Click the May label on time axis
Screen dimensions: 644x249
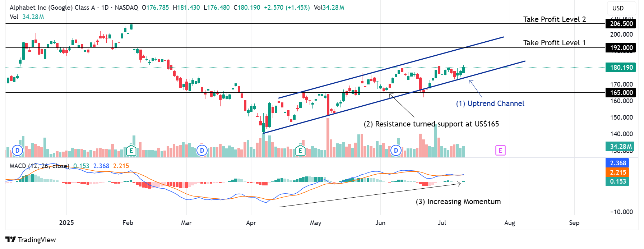click(x=316, y=223)
